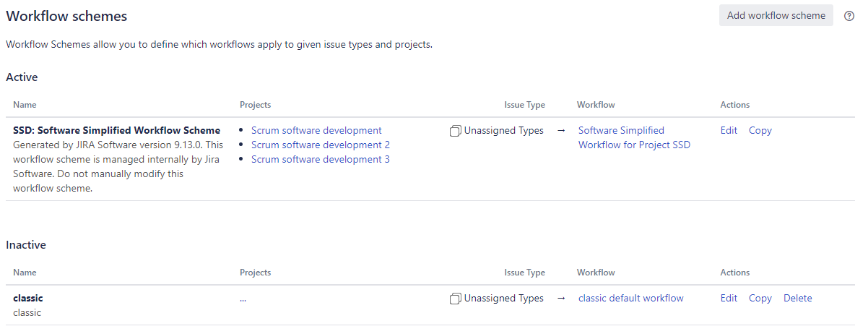The height and width of the screenshot is (334, 868).
Task: Open the Scrum software development 2 project
Action: [320, 145]
